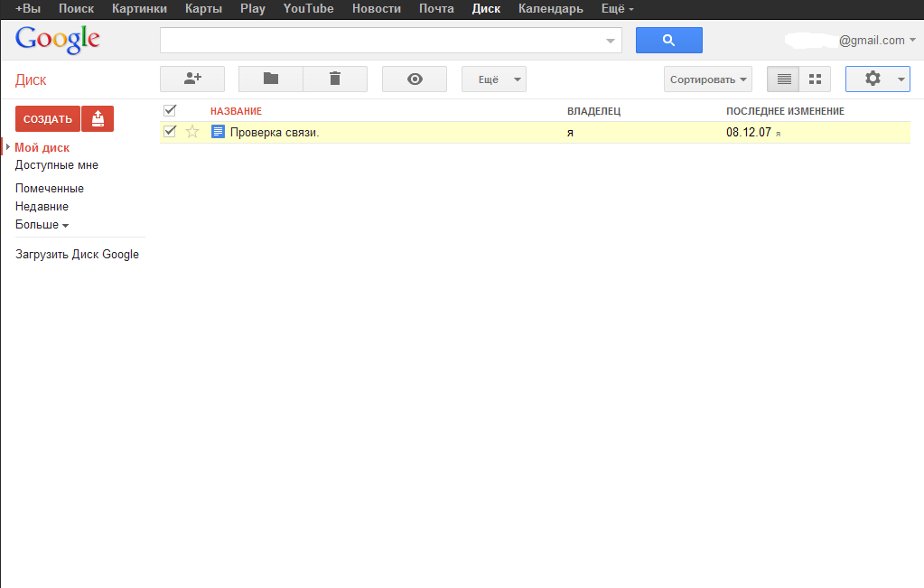Switch to Почта in the top bar

436,8
